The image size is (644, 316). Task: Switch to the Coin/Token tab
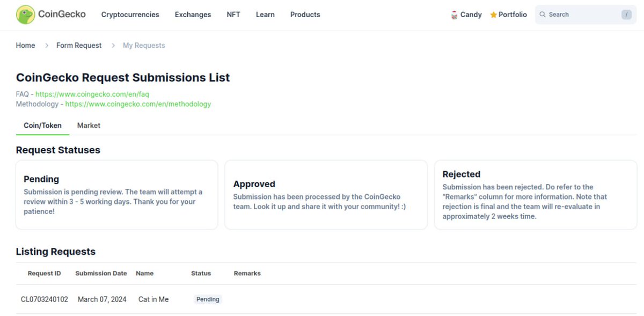(42, 126)
